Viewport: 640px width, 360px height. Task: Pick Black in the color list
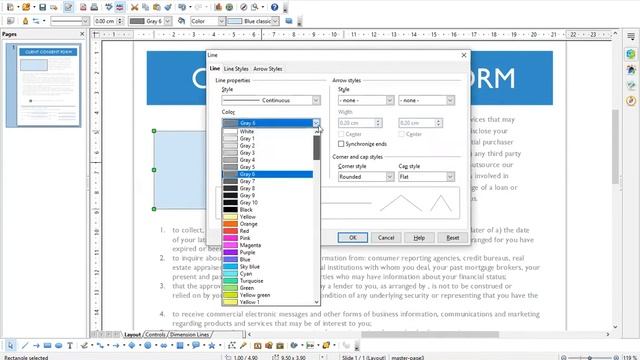pyautogui.click(x=268, y=210)
